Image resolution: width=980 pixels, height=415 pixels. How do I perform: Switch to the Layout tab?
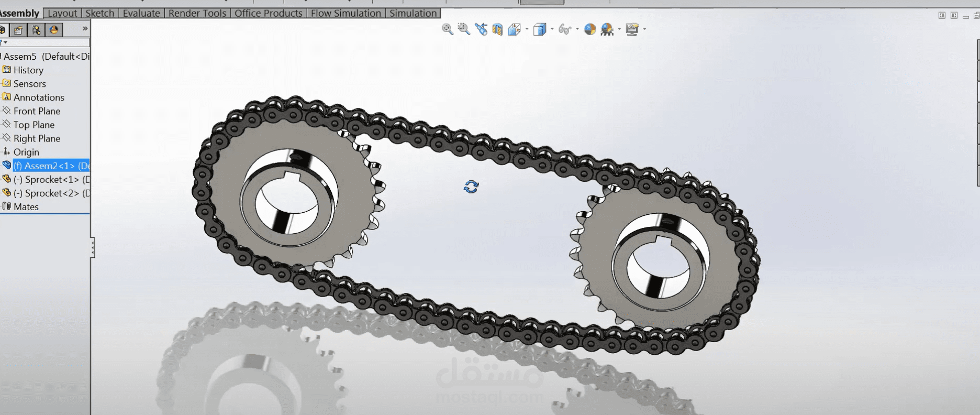[62, 13]
